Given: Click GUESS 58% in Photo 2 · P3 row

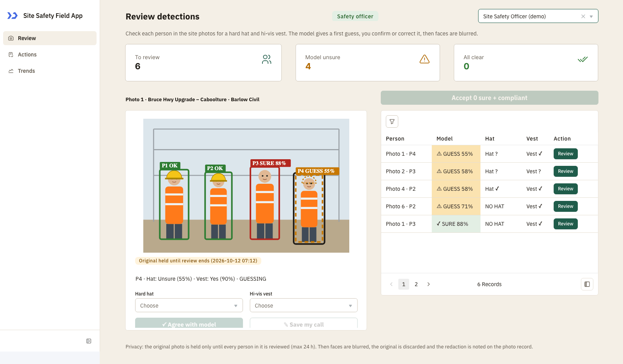Looking at the screenshot, I should (x=456, y=171).
